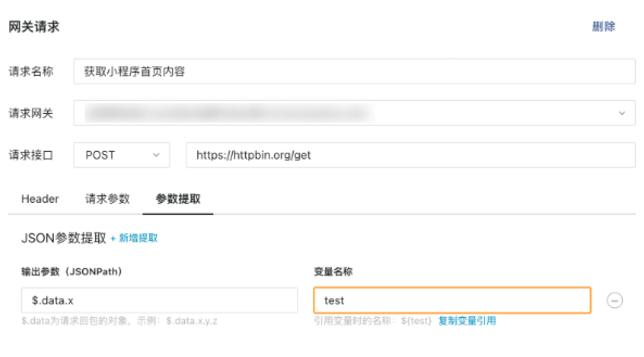The height and width of the screenshot is (357, 644).
Task: Focus the 请求名称 text field
Action: [355, 72]
